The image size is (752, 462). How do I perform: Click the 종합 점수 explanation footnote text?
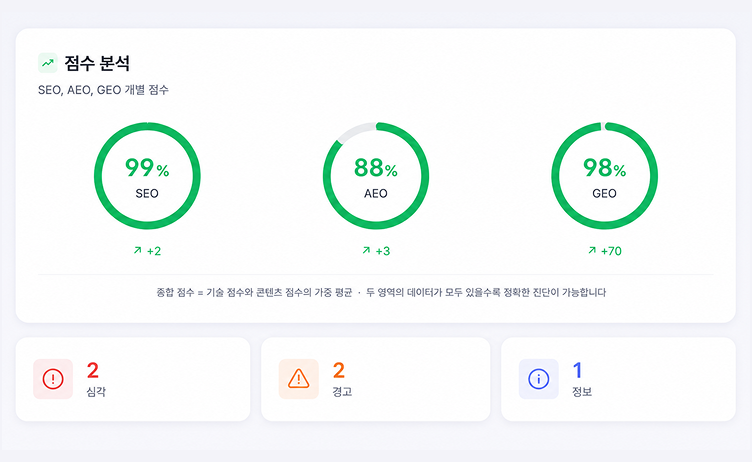381,292
